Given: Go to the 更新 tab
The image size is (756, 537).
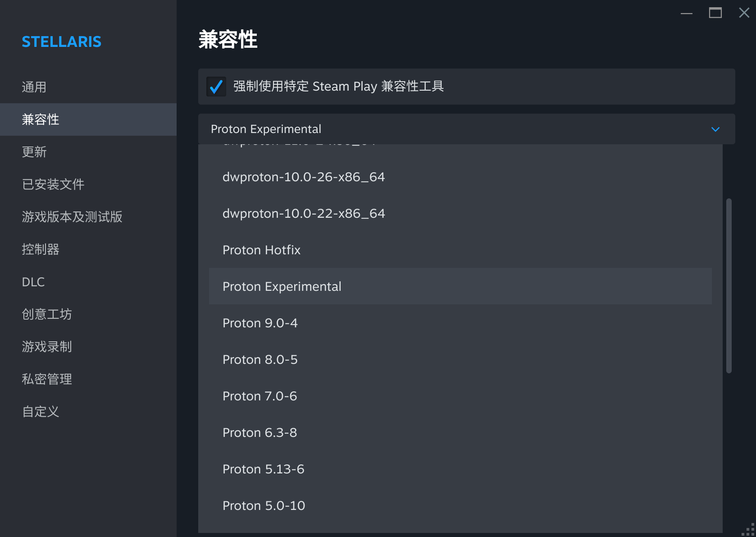Looking at the screenshot, I should pyautogui.click(x=88, y=152).
